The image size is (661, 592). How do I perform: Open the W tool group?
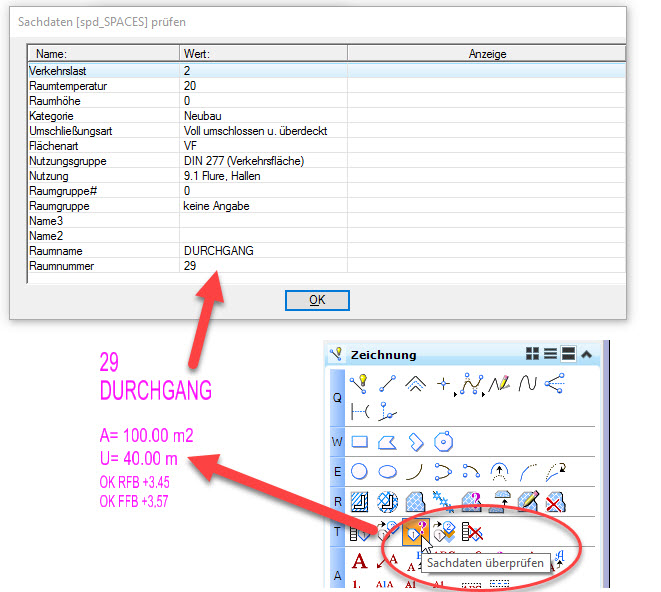337,442
